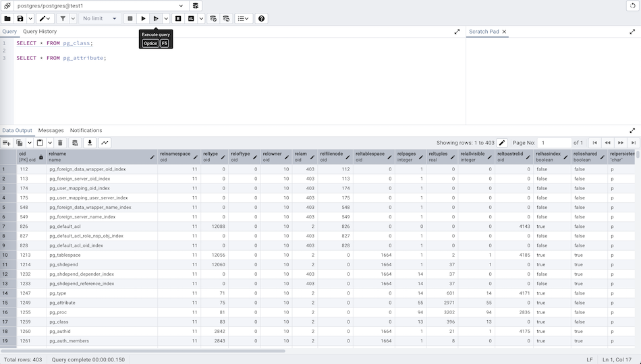Viewport: 641px width, 364px height.
Task: Close the Scratch Pad panel
Action: pos(504,32)
